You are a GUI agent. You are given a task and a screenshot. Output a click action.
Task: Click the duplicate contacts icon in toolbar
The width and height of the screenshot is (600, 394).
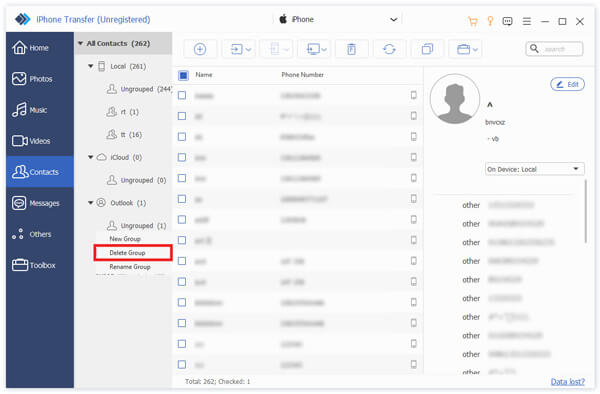click(427, 49)
